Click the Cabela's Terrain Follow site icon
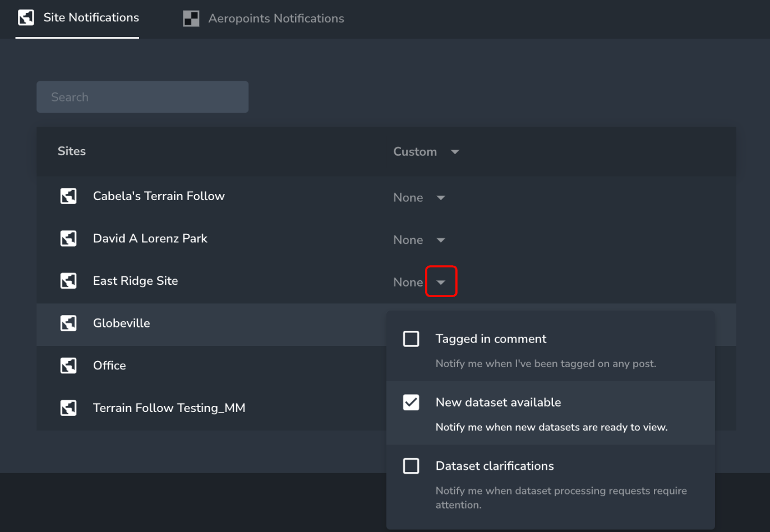Screen dimensions: 770x532 click(x=68, y=196)
